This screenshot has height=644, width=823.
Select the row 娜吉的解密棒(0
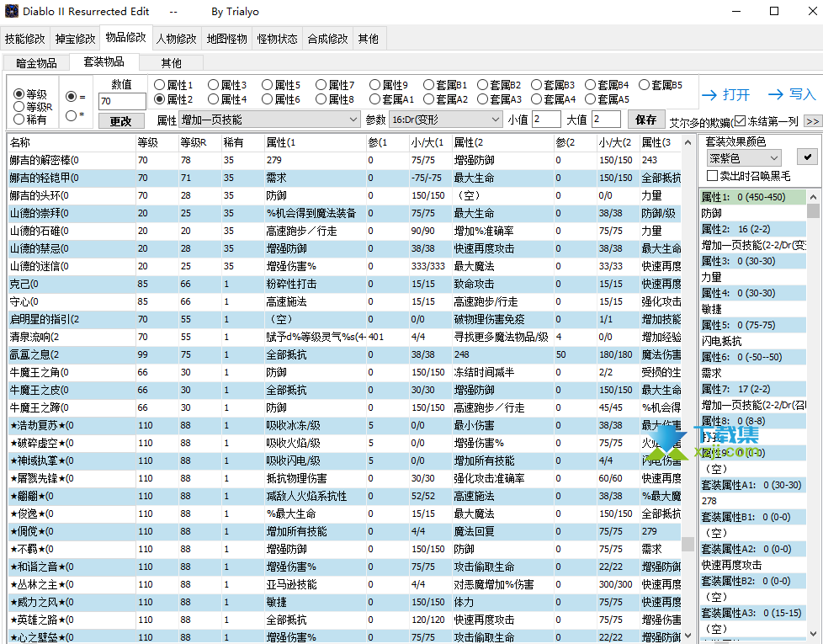[x=344, y=160]
